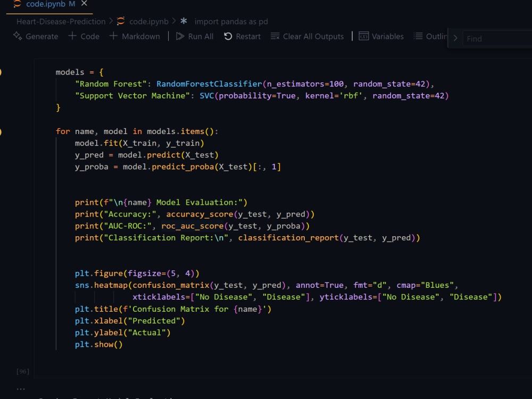Screen dimensions: 532x399
Task: Click the Jupyter icon on file tab
Action: click(17, 4)
